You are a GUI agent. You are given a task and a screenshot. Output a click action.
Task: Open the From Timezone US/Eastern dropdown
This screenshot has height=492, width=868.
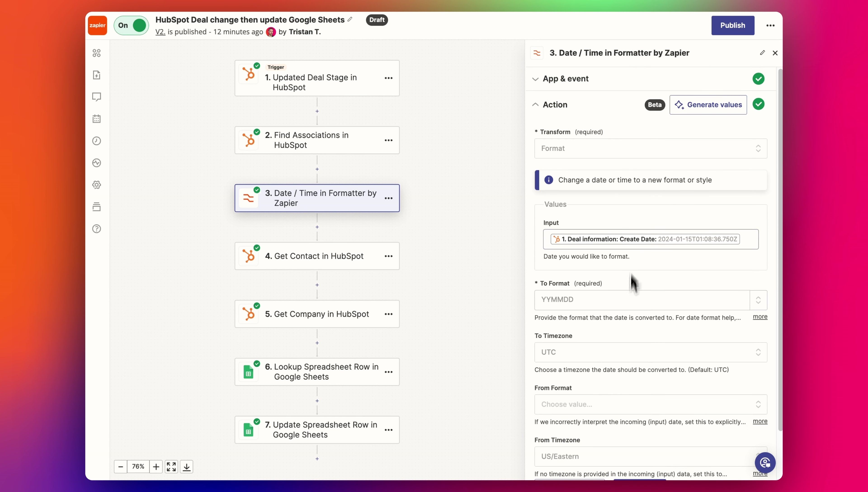(x=651, y=457)
